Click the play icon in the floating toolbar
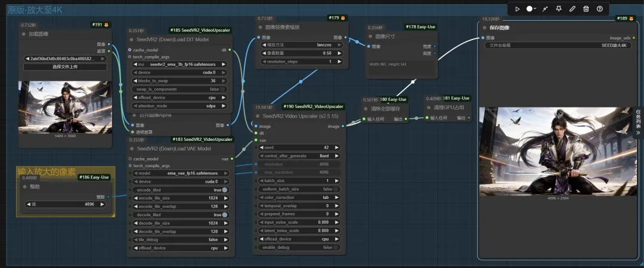This screenshot has width=644, height=268. click(x=518, y=8)
